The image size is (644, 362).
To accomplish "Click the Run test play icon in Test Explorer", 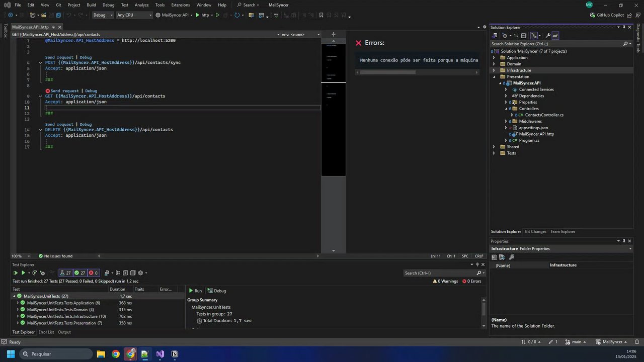I will [x=23, y=273].
